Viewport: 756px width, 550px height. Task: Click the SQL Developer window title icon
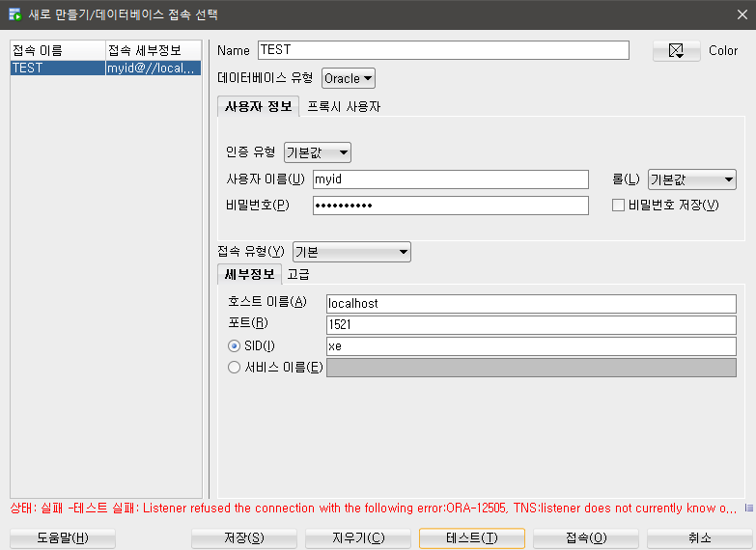tap(14, 14)
